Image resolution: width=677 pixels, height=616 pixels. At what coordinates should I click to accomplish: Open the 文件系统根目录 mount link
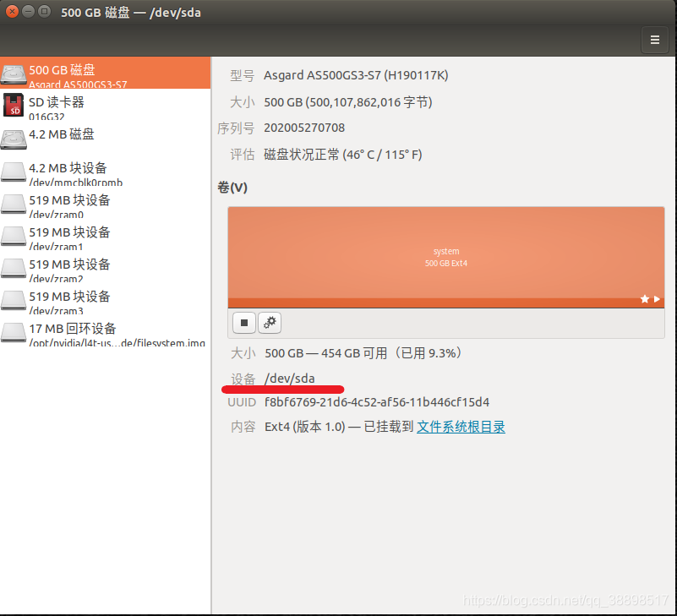[x=461, y=427]
